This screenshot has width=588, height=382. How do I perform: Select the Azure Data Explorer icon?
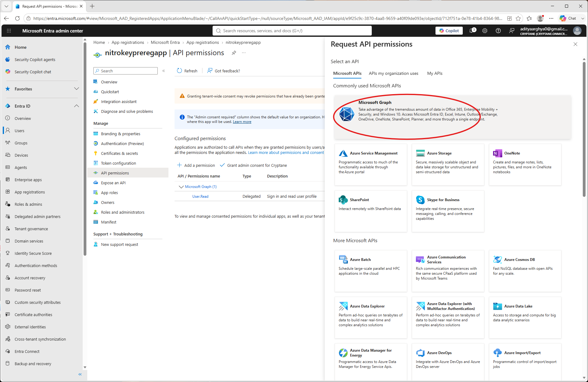(343, 306)
